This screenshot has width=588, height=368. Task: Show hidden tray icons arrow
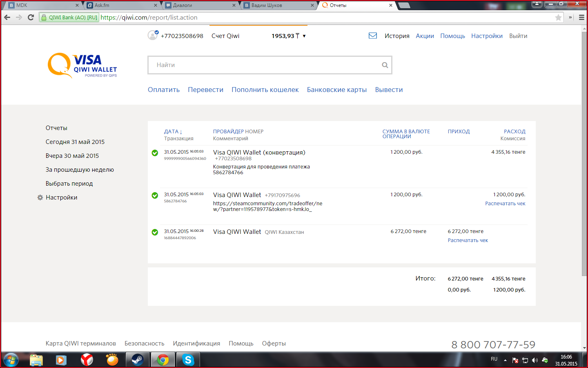(505, 360)
